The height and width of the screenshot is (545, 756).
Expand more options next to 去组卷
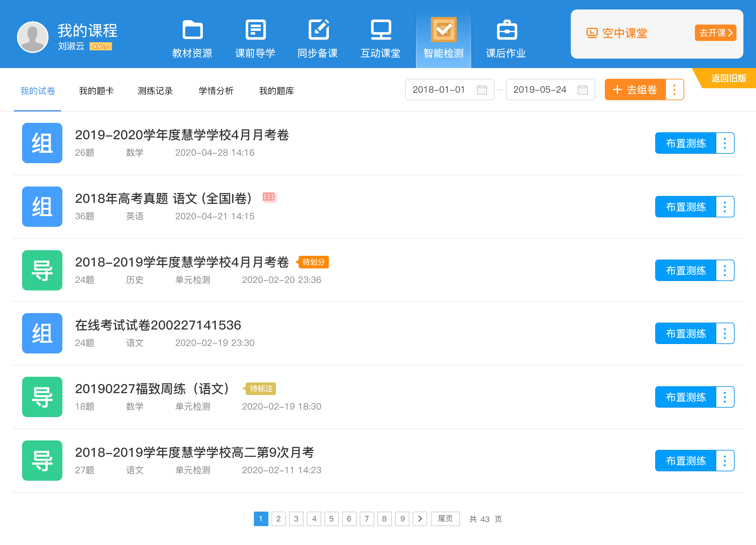pyautogui.click(x=674, y=90)
